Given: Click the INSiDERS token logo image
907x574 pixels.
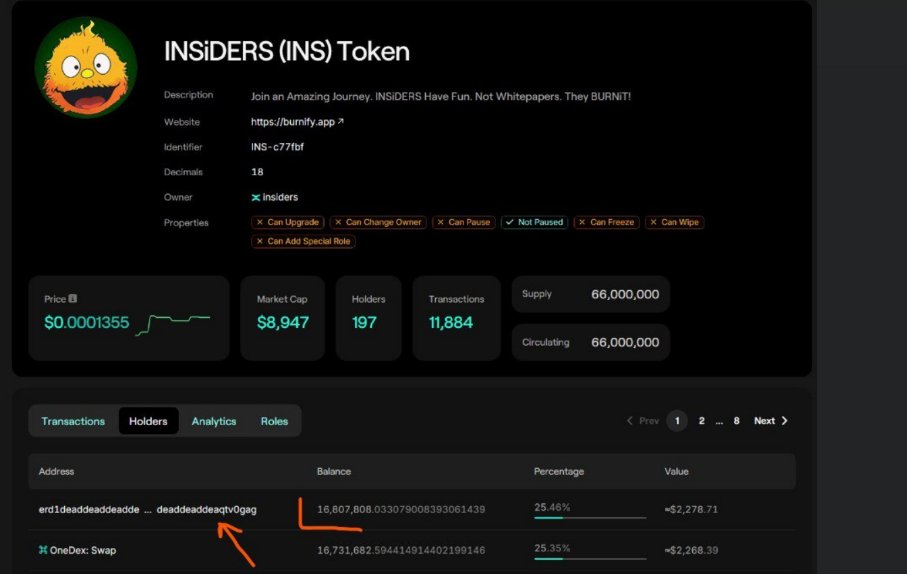Looking at the screenshot, I should pyautogui.click(x=86, y=68).
